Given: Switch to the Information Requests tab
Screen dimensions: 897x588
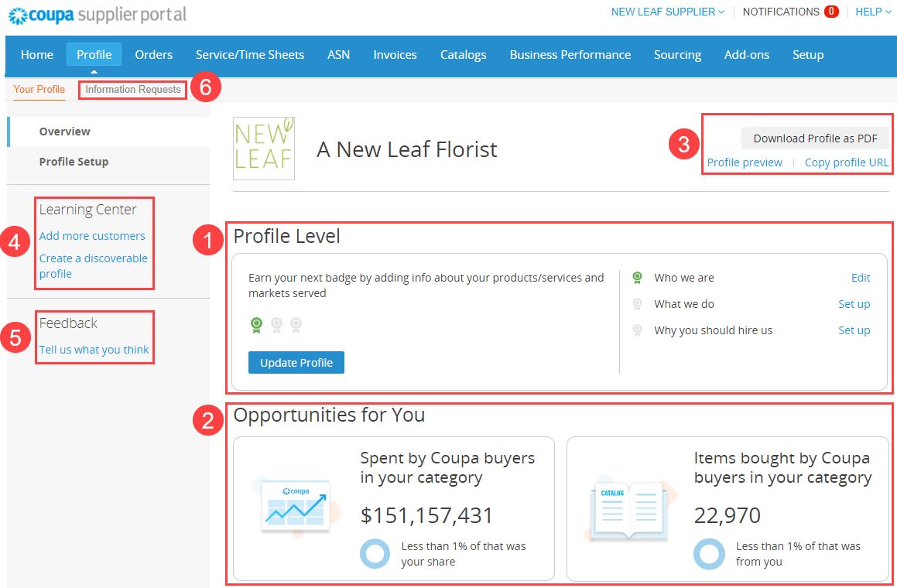Looking at the screenshot, I should coord(132,89).
